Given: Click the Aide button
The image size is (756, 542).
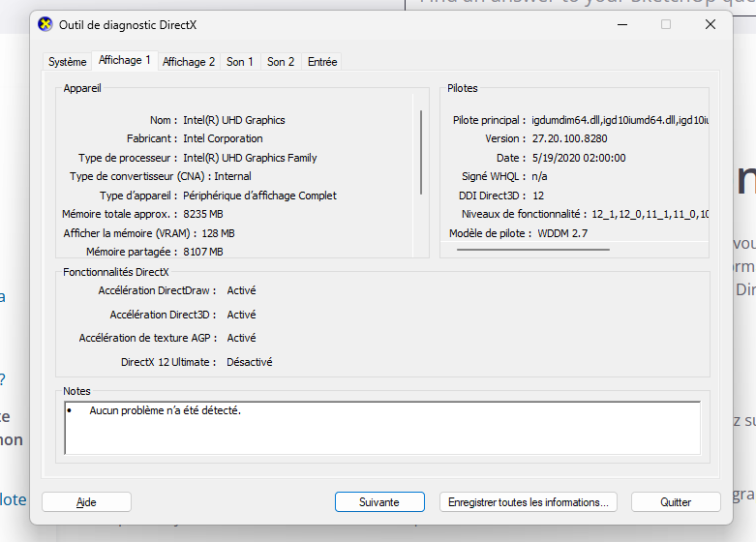Looking at the screenshot, I should coord(86,502).
